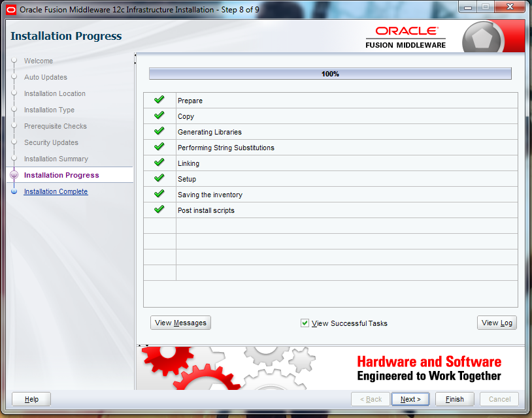Toggle the View Successful Tasks checkbox
The width and height of the screenshot is (532, 418).
click(305, 323)
